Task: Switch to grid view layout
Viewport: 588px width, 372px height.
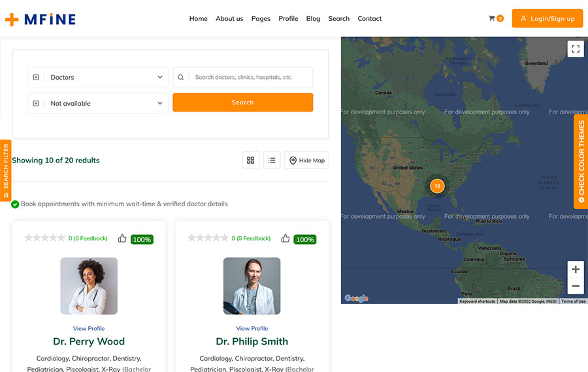Action: 250,160
